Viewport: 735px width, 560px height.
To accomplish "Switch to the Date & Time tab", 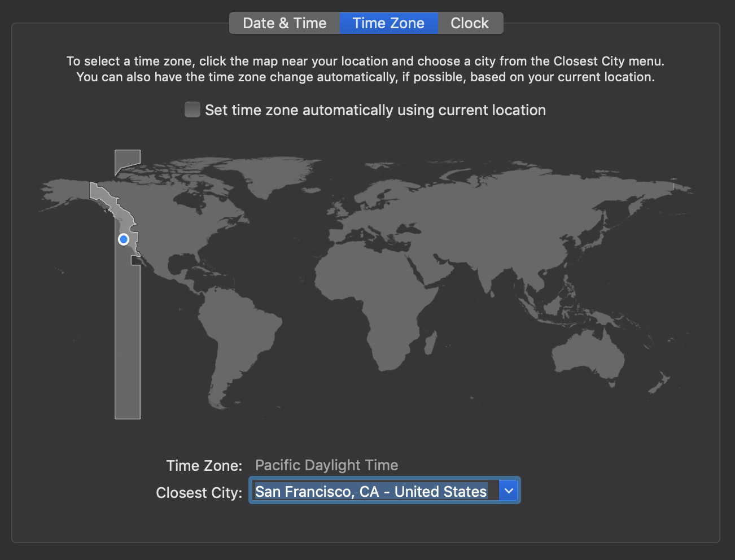I will click(284, 23).
